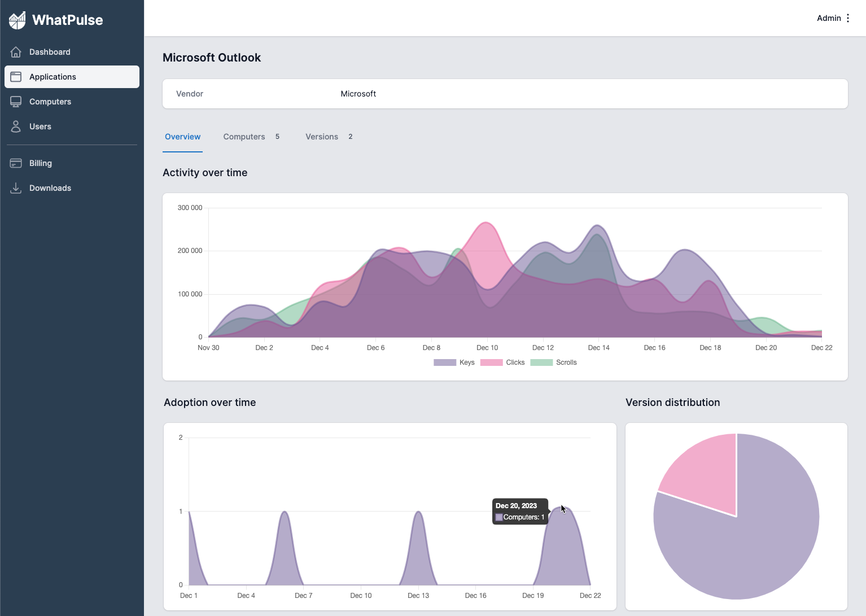This screenshot has width=866, height=616.
Task: Click the Downloads arrow icon
Action: pos(16,188)
